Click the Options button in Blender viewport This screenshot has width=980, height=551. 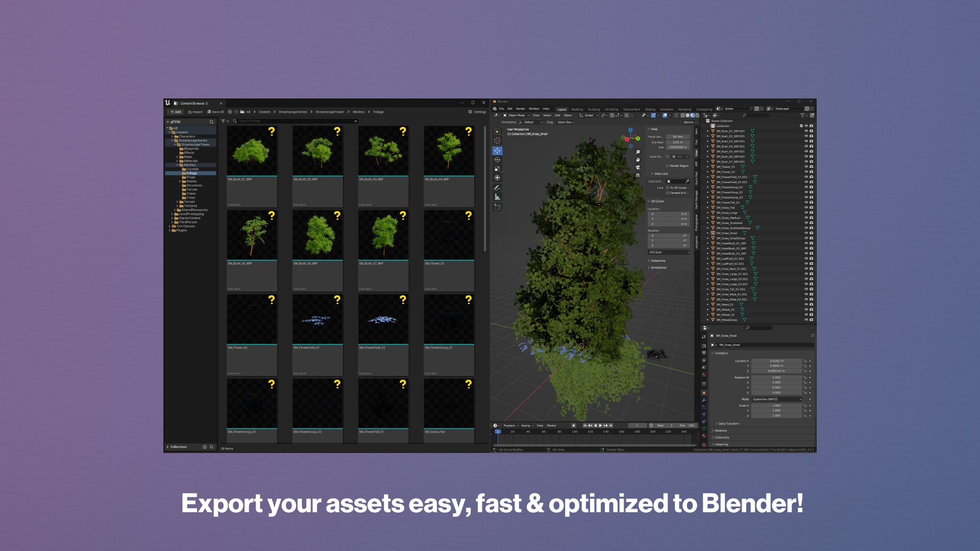click(x=689, y=122)
